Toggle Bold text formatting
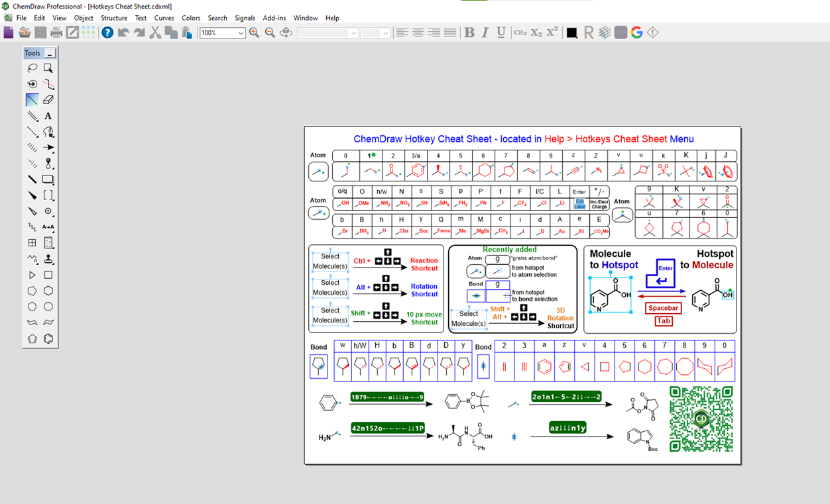The height and width of the screenshot is (504, 830). [x=469, y=32]
